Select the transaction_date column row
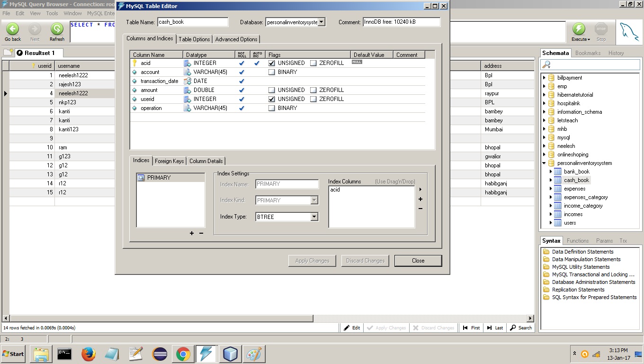644x364 pixels. coord(277,81)
